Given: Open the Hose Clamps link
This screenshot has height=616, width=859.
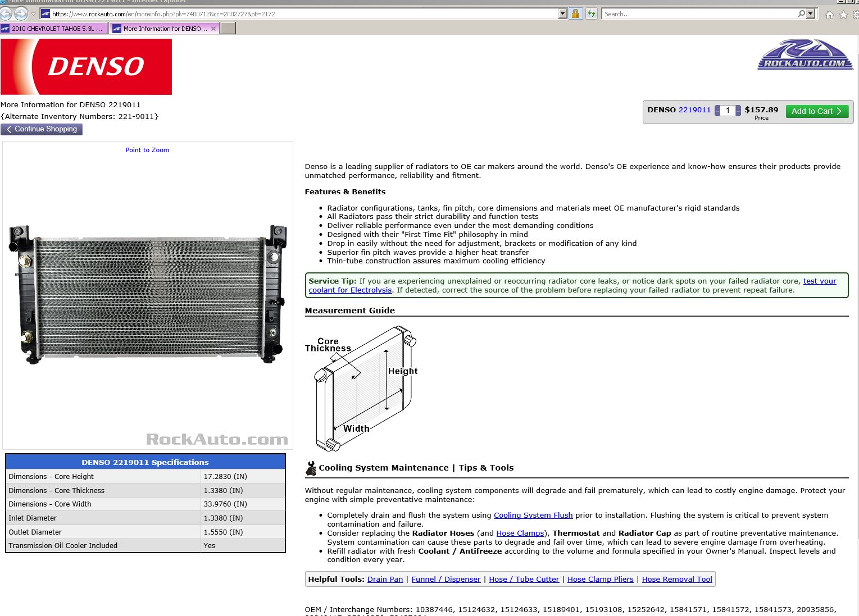Looking at the screenshot, I should coord(520,533).
